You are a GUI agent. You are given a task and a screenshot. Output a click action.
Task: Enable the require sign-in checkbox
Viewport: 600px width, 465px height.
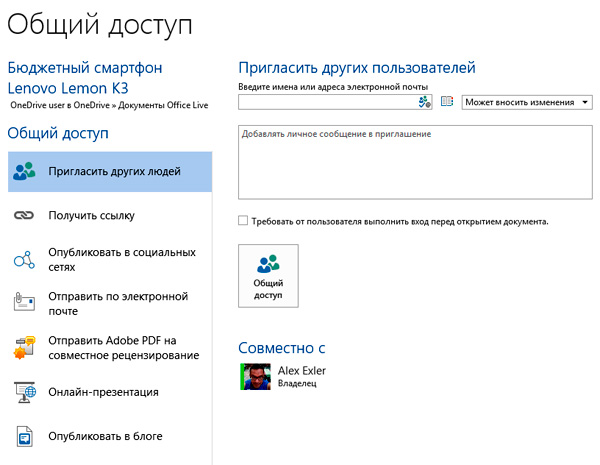pyautogui.click(x=243, y=221)
